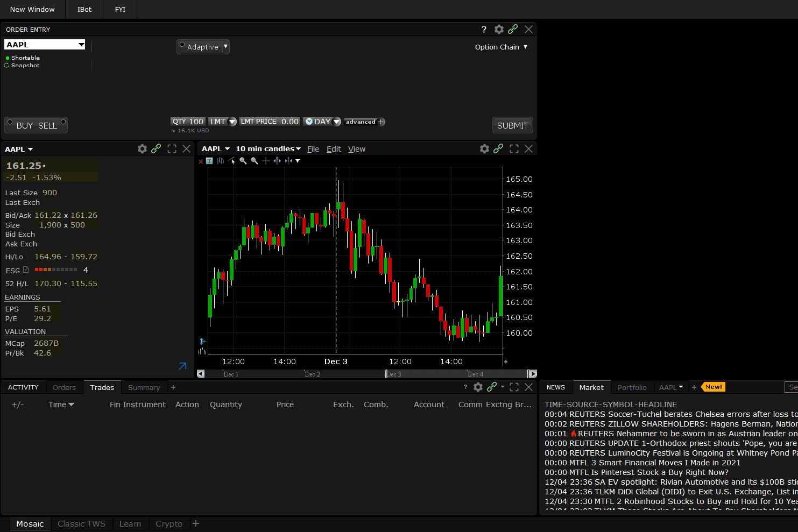Switch to Summary tab in Activity
798x532 pixels.
coord(144,387)
